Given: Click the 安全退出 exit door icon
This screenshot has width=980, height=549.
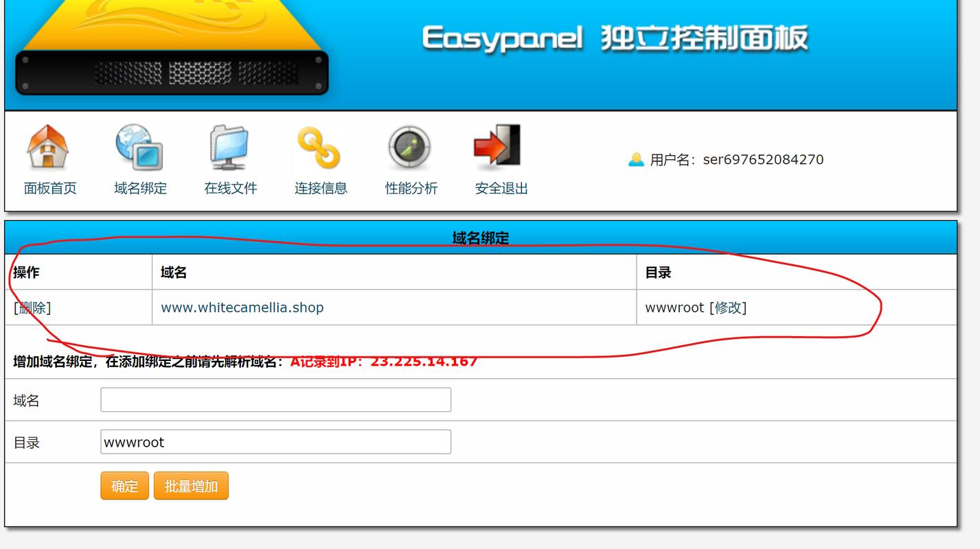Looking at the screenshot, I should coord(497,146).
